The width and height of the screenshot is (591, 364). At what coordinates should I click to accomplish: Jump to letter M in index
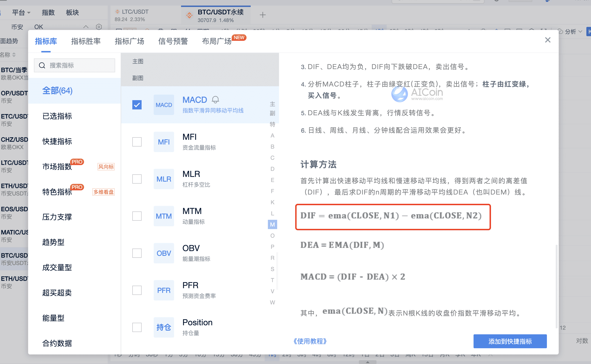tap(272, 225)
